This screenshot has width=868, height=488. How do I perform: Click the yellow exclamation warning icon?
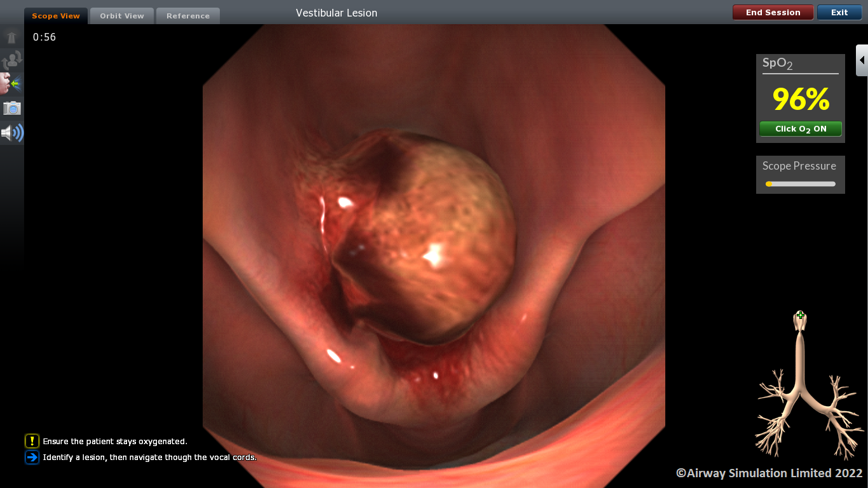pyautogui.click(x=32, y=441)
